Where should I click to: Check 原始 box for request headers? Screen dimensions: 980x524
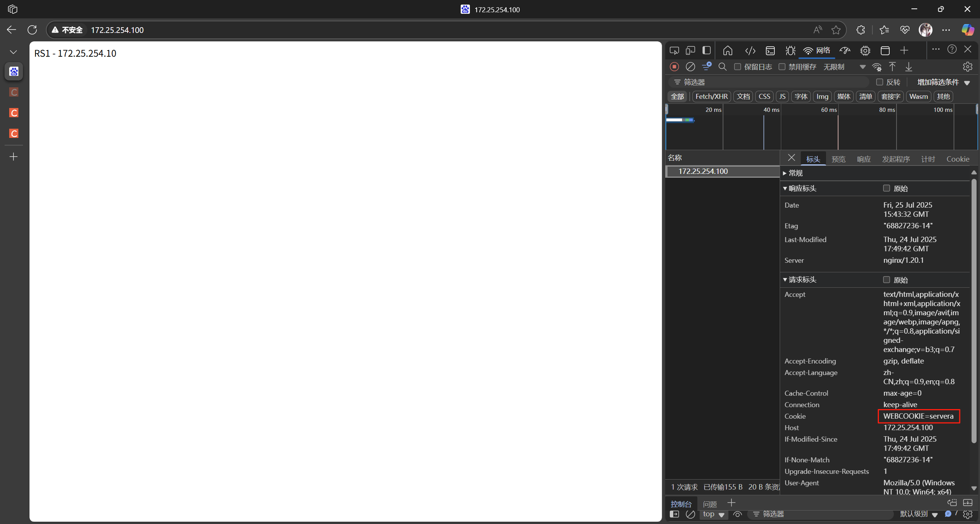[886, 280]
